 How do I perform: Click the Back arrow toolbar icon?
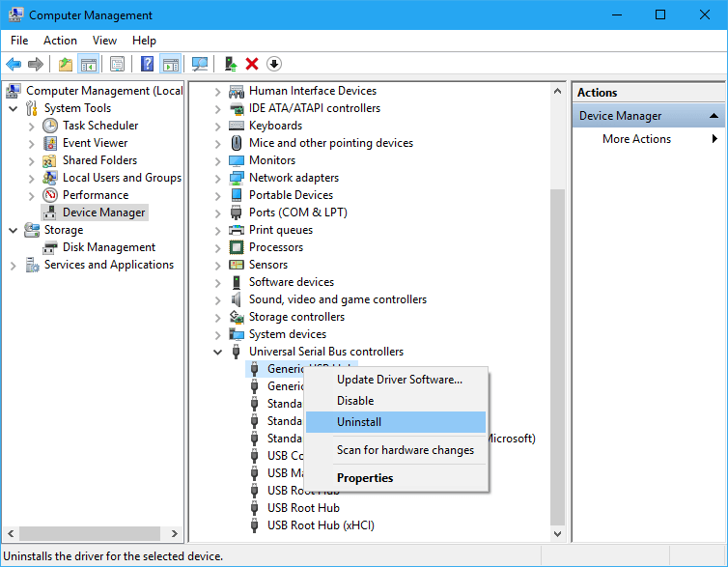[x=14, y=64]
